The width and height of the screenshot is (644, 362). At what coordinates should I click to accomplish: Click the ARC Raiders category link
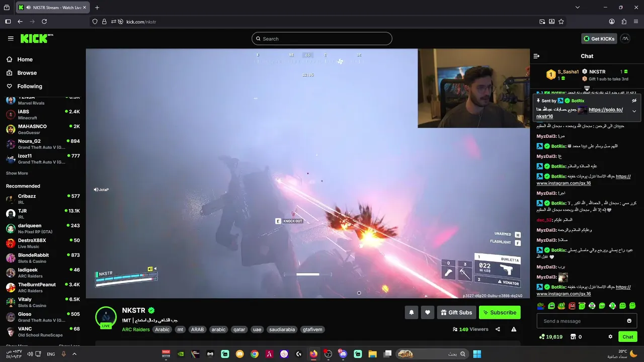click(136, 329)
